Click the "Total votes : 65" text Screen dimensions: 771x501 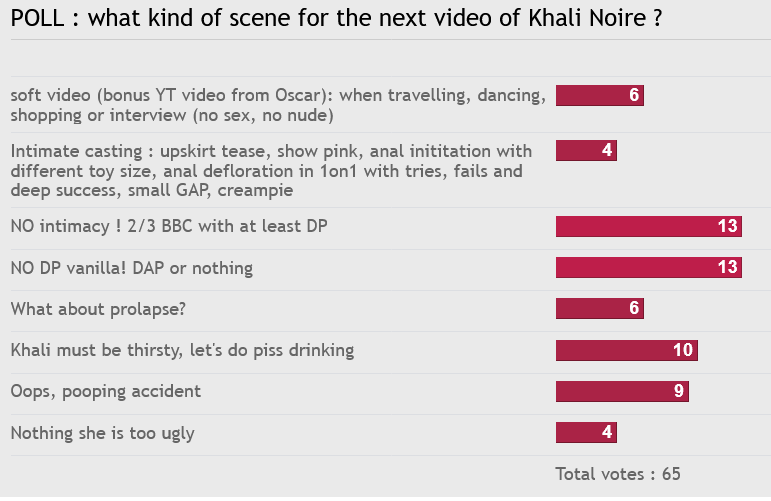coord(617,473)
